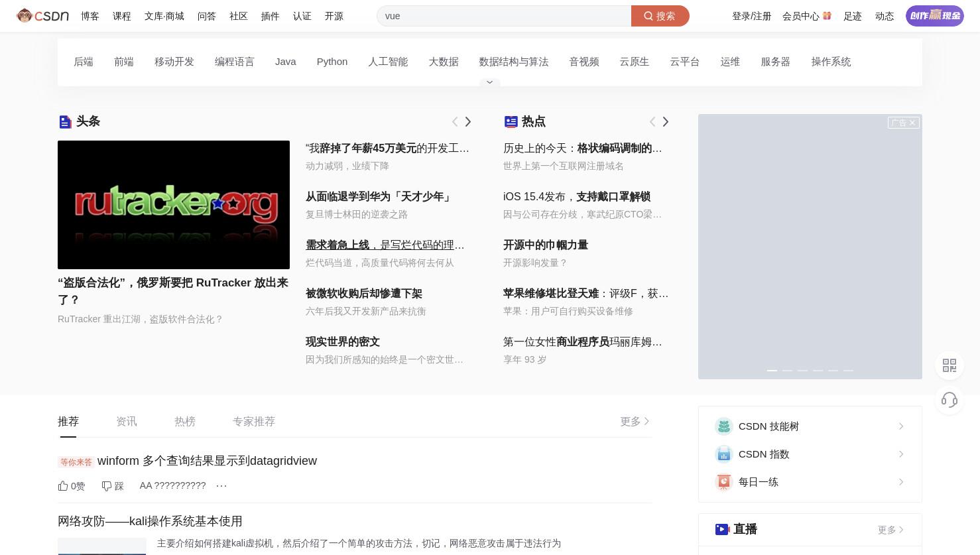Click the 会员中心 gift icon

[827, 15]
